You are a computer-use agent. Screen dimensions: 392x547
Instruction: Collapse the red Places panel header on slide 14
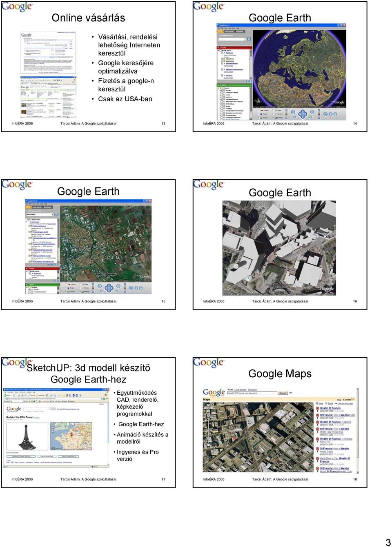click(x=234, y=48)
